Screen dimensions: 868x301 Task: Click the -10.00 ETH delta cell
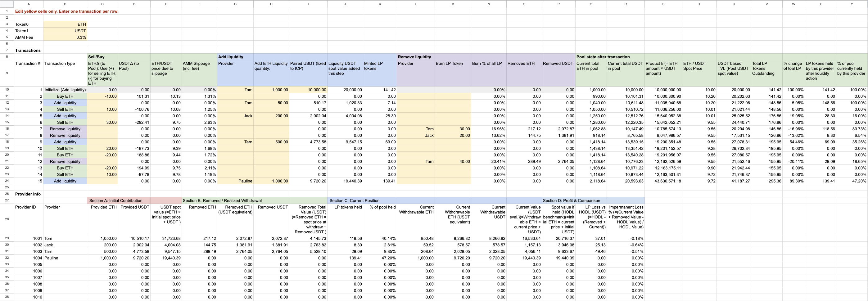pos(102,96)
